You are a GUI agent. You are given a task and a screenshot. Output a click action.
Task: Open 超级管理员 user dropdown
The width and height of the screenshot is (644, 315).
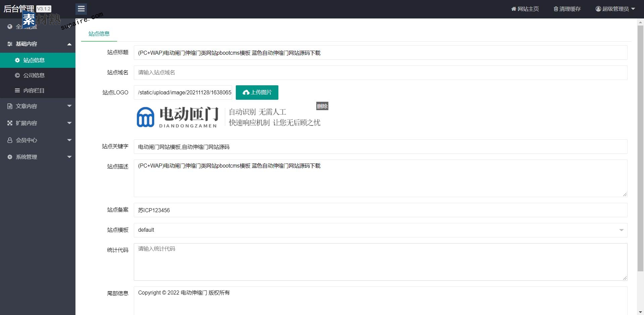pyautogui.click(x=615, y=9)
